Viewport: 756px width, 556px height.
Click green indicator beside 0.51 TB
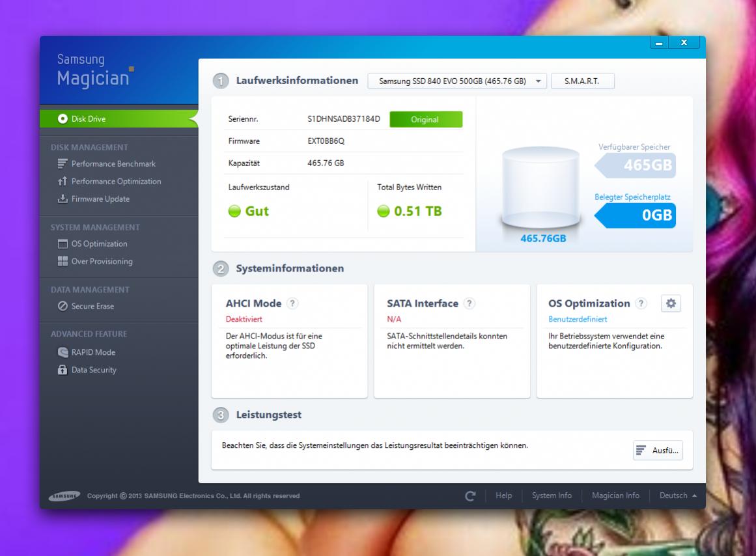point(384,211)
